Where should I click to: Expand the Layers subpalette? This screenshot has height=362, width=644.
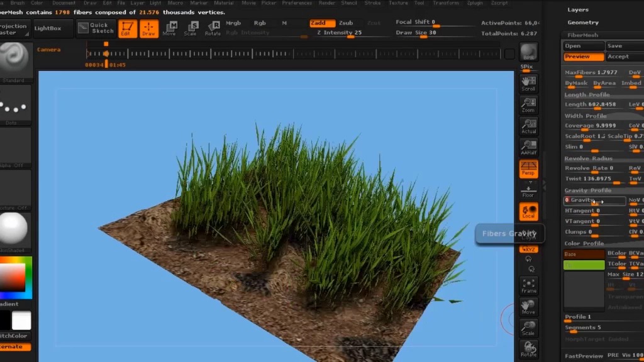[578, 9]
